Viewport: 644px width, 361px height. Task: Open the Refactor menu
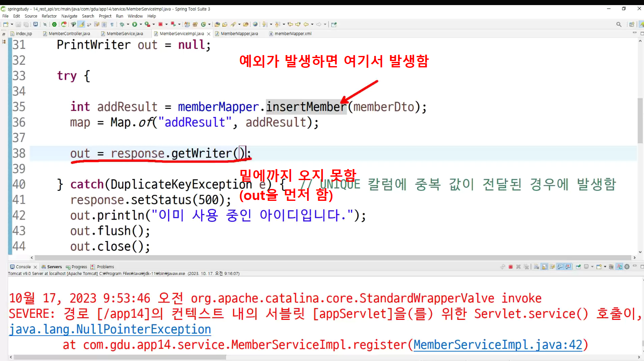(x=49, y=16)
